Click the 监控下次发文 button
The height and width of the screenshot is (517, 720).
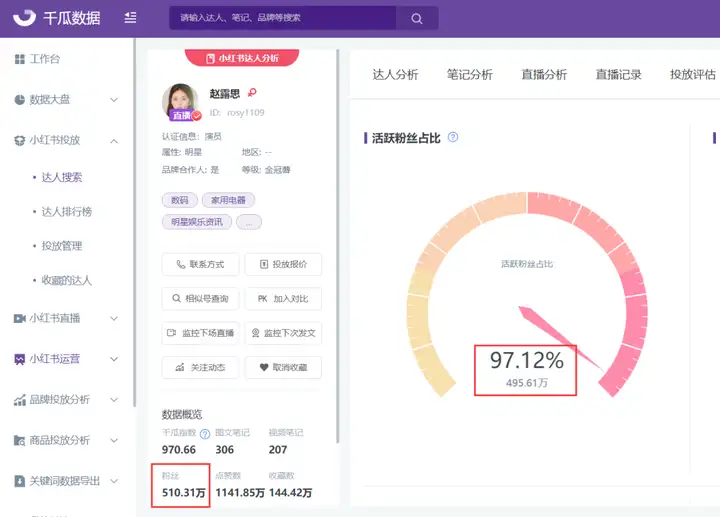click(x=283, y=333)
